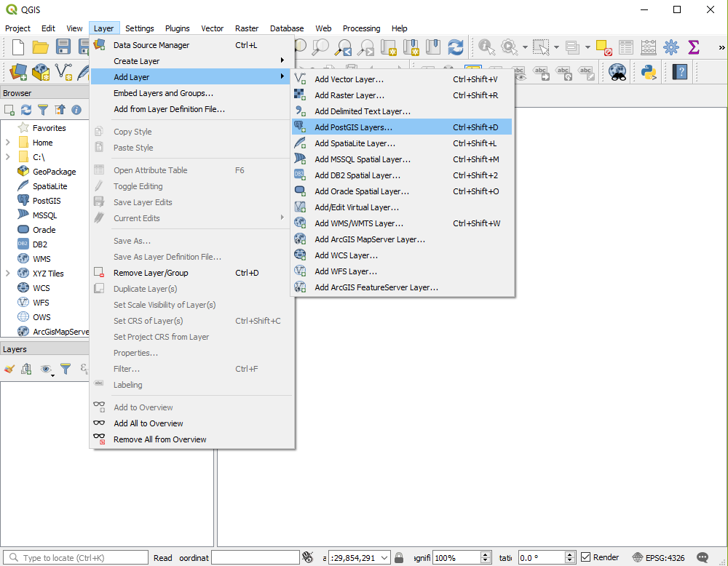The height and width of the screenshot is (566, 728).
Task: Expand the C:\ drive node
Action: pos(8,157)
